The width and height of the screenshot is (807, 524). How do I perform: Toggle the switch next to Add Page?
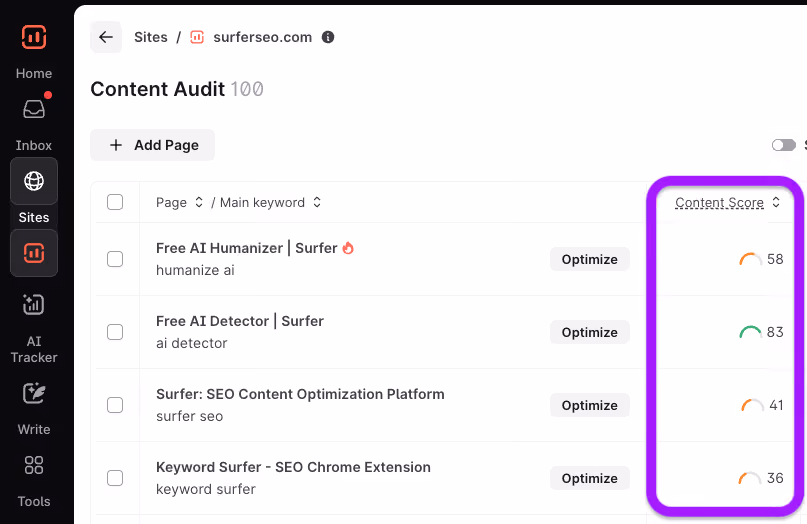pos(784,145)
